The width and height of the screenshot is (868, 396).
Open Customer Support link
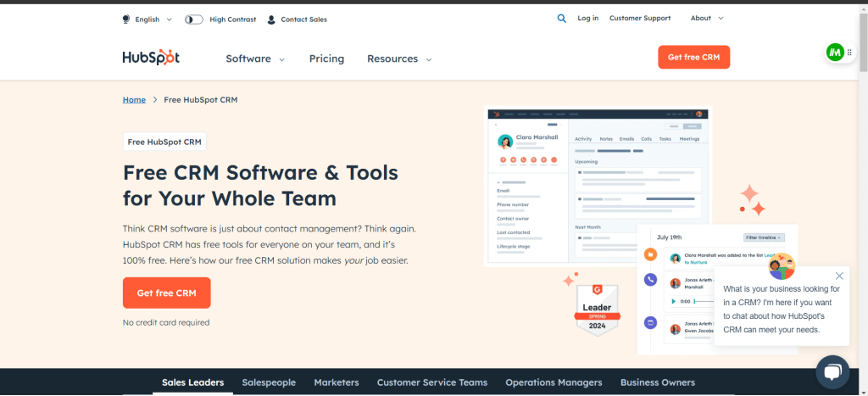(x=640, y=19)
